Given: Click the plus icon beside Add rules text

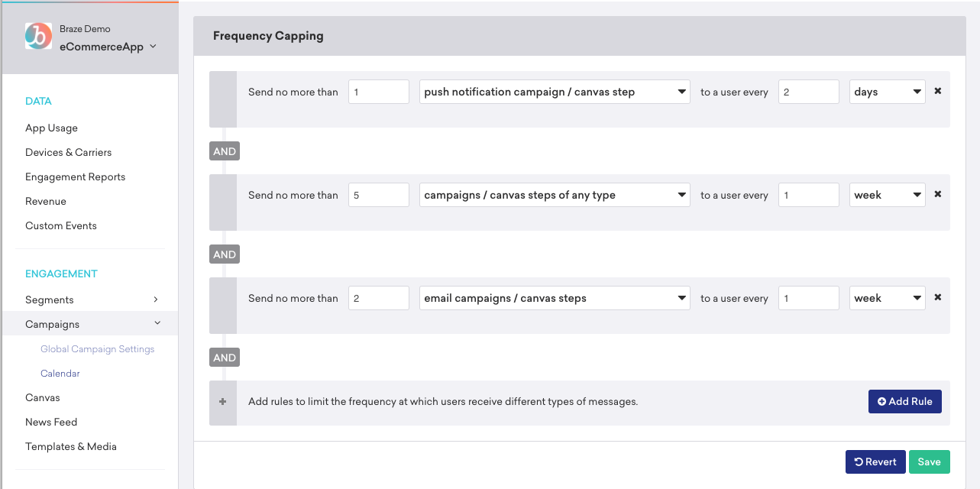Looking at the screenshot, I should click(x=223, y=401).
